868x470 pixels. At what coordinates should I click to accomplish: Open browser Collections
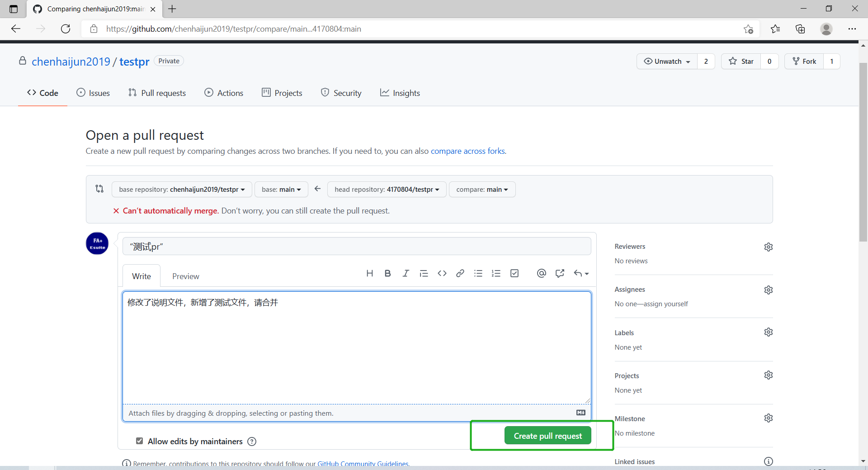point(800,29)
